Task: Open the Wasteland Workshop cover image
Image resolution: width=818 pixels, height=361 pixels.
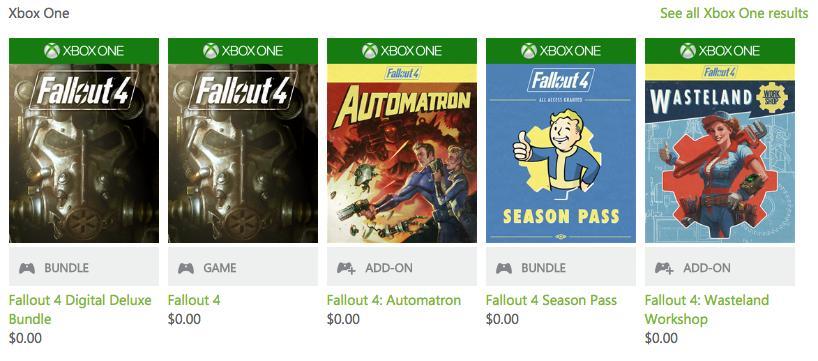Action: (720, 153)
